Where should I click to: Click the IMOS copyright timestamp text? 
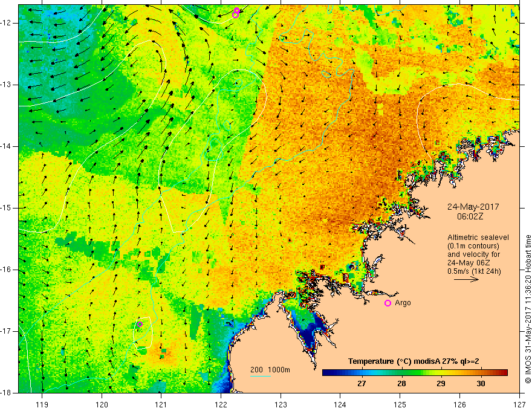click(528, 309)
